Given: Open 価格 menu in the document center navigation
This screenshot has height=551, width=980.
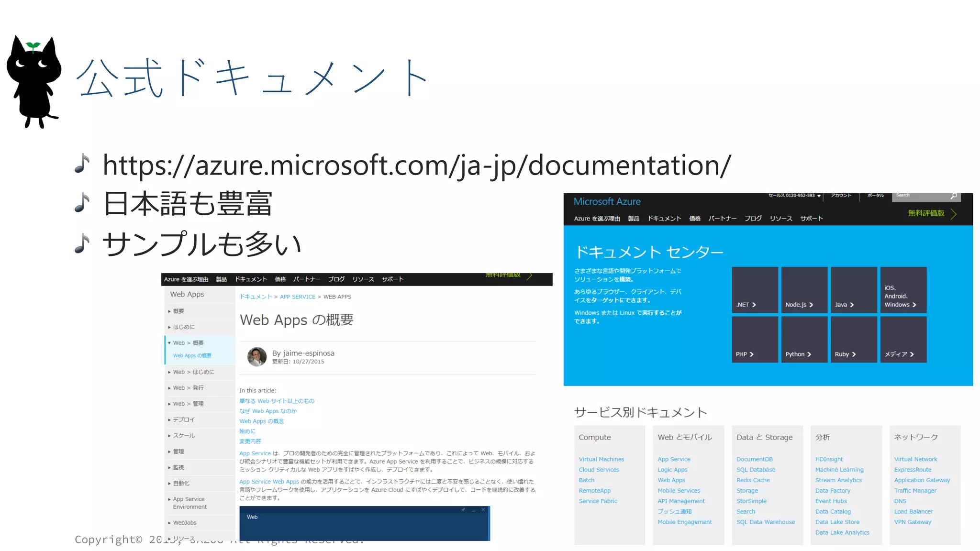Looking at the screenshot, I should [695, 219].
